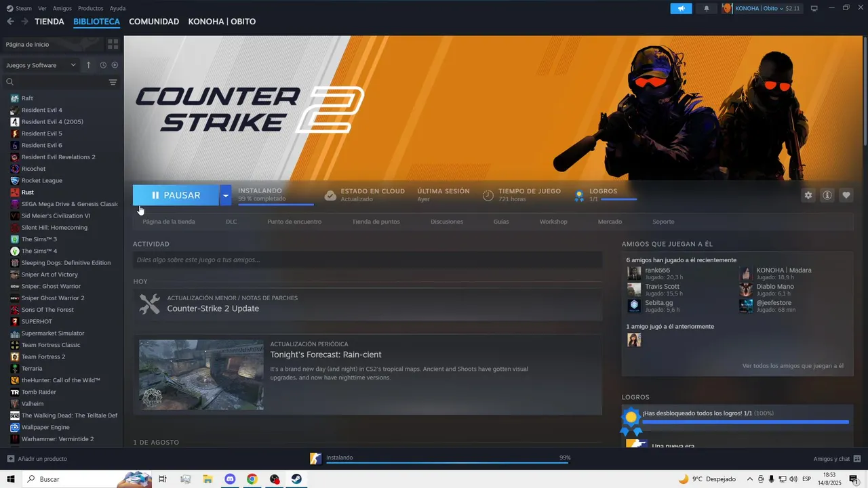Click the recent activity clock filter icon
Viewport: 868px width, 488px height.
[103, 65]
